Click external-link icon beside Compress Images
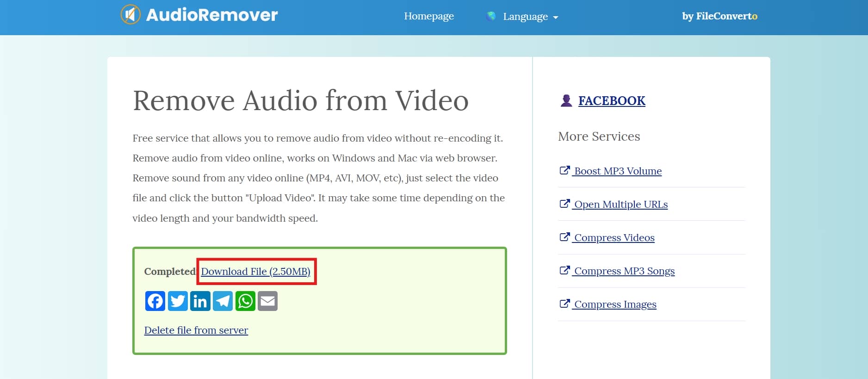 click(564, 304)
